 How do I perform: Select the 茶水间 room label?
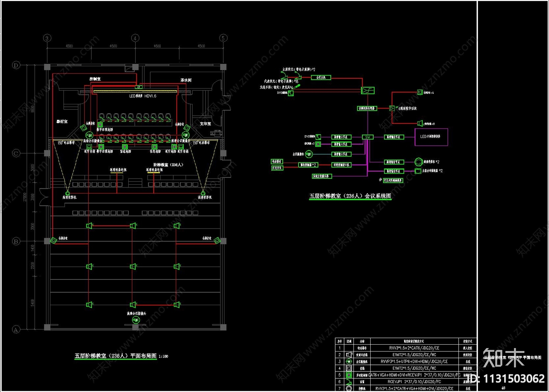186,80
